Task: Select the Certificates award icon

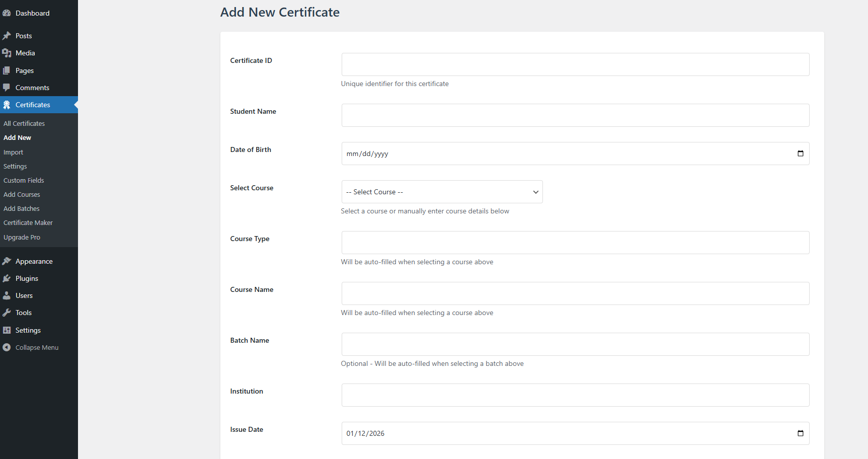Action: 8,105
